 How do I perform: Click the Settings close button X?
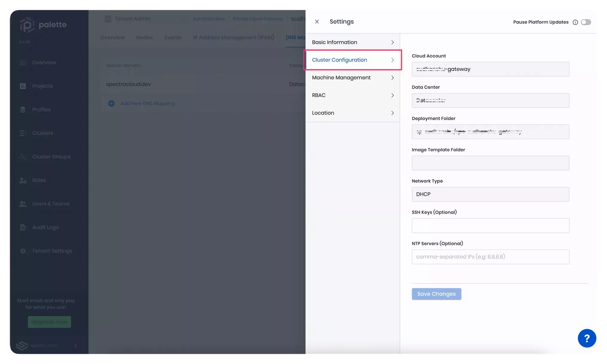[x=316, y=22]
